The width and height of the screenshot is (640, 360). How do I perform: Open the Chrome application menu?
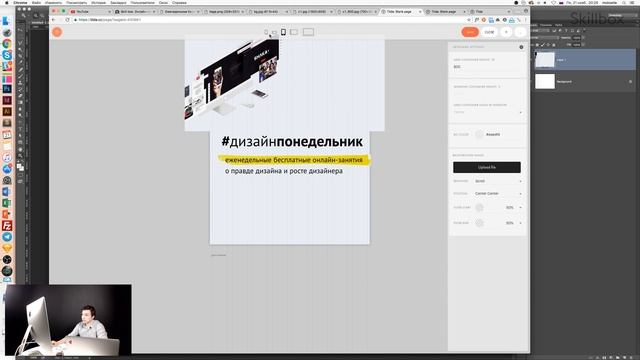point(20,2)
